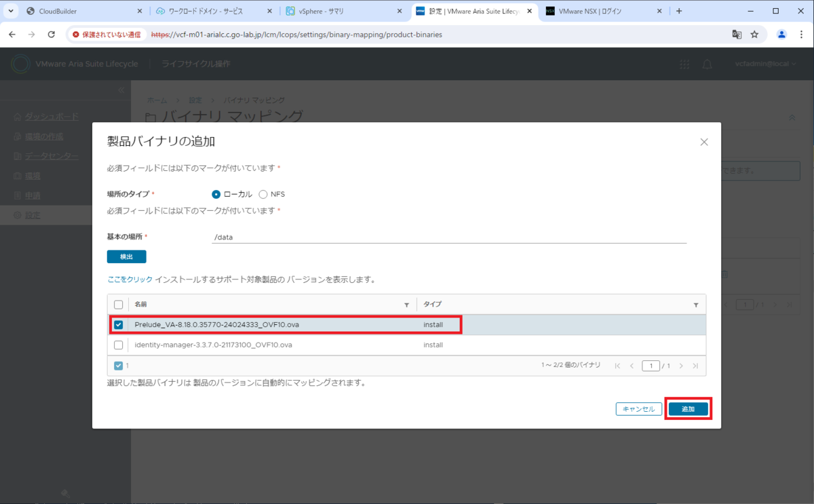Toggle the select-all checkbox in table header
This screenshot has width=814, height=504.
pyautogui.click(x=119, y=305)
